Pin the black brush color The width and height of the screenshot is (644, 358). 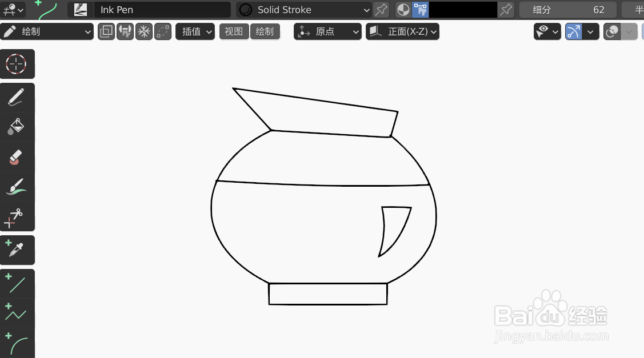pos(506,10)
